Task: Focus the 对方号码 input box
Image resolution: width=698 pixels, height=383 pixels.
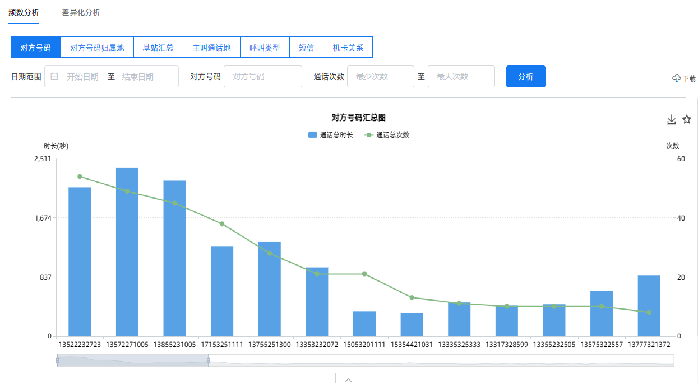Action: tap(263, 77)
